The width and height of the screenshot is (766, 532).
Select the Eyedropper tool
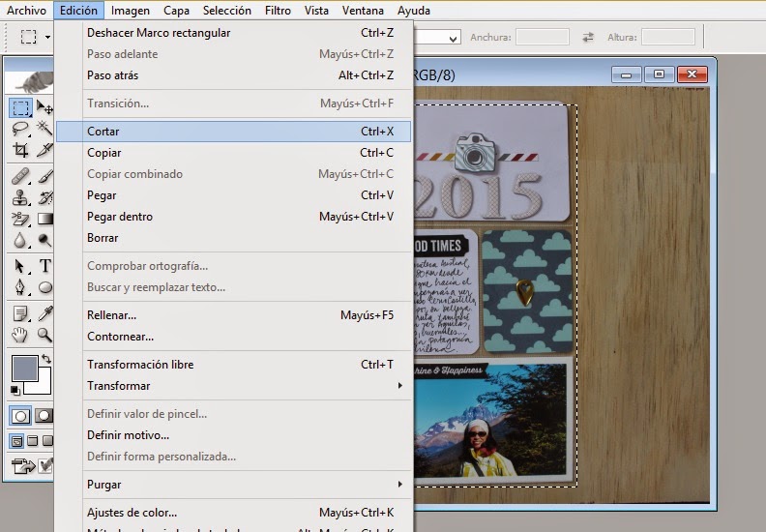tap(44, 313)
